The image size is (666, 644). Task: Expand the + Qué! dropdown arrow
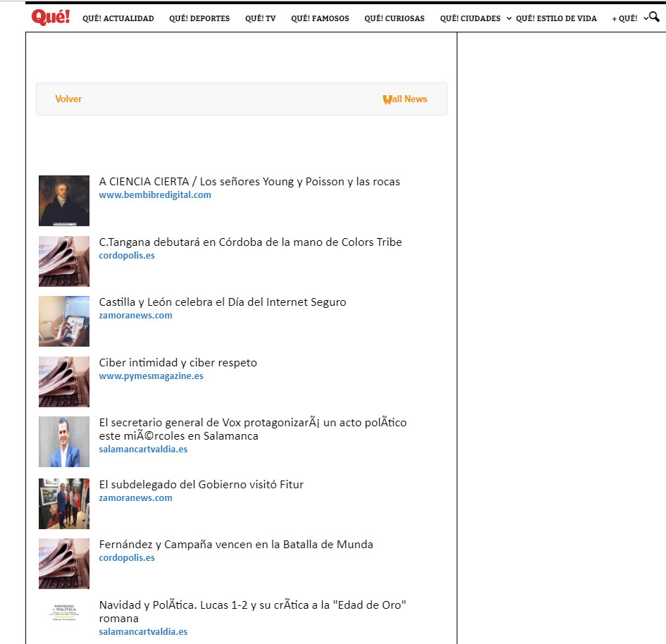[646, 18]
